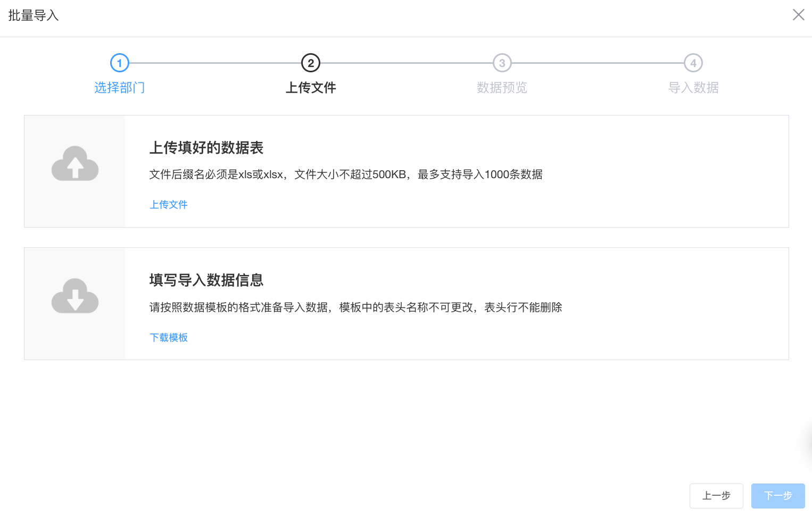Close the 批量导入 dialog
The width and height of the screenshot is (812, 517).
798,15
